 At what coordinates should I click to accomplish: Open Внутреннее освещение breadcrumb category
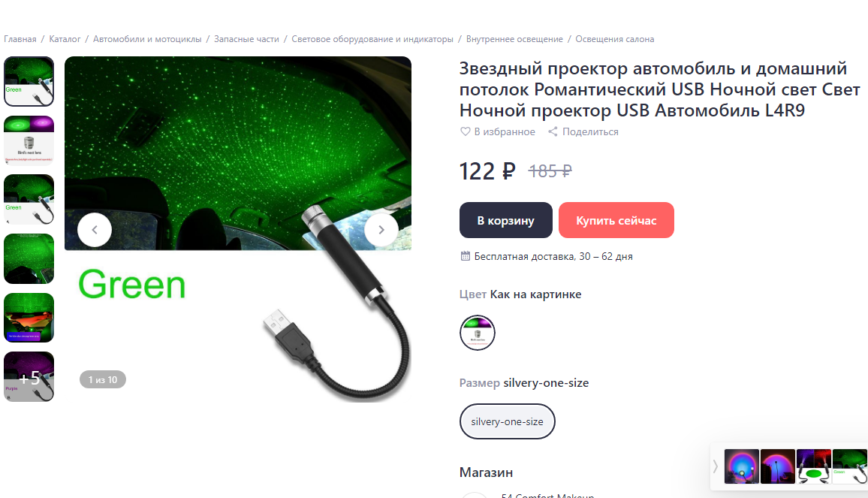tap(514, 39)
